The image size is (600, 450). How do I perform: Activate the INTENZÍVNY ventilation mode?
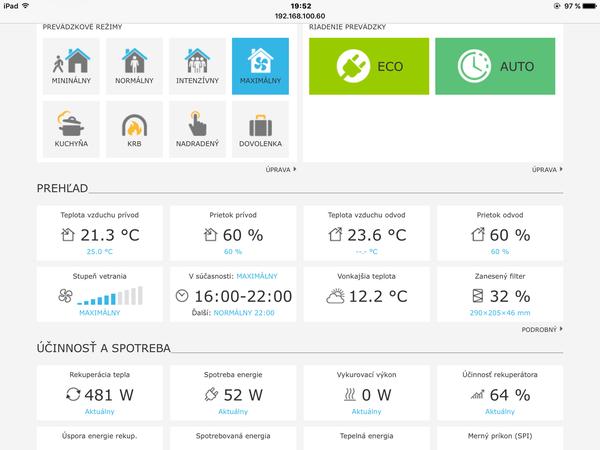197,66
